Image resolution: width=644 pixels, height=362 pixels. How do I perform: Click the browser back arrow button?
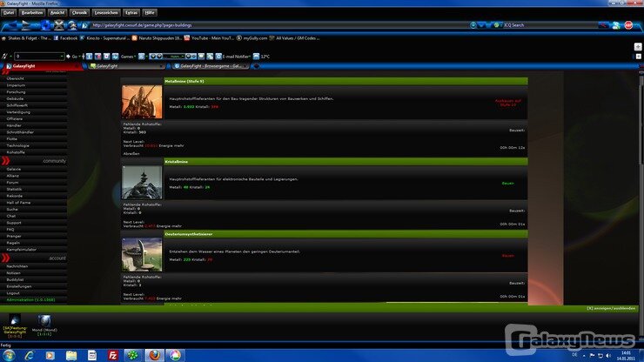[x=14, y=25]
